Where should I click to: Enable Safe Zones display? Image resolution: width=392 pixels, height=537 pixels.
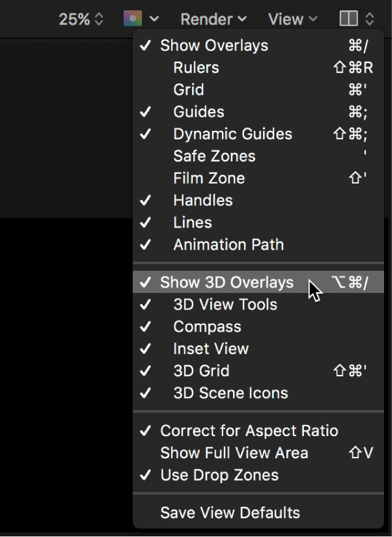213,156
